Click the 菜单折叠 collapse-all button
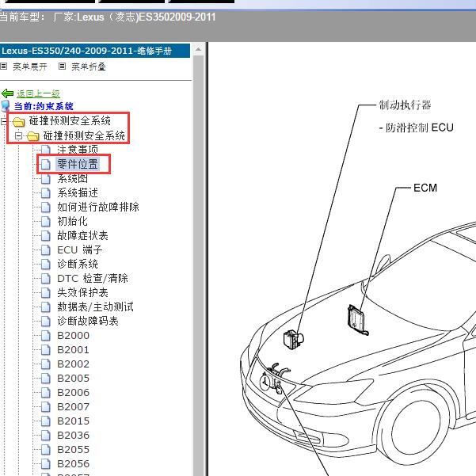The height and width of the screenshot is (476, 476). coord(89,67)
